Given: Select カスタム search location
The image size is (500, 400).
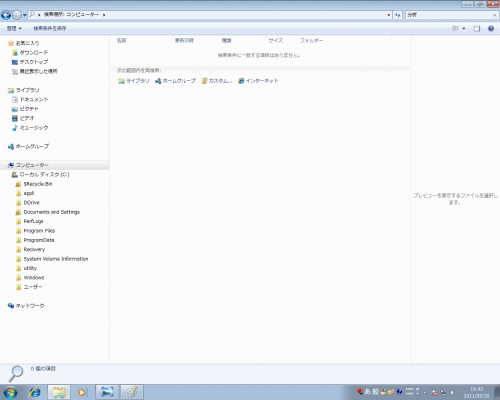Looking at the screenshot, I should [x=217, y=81].
